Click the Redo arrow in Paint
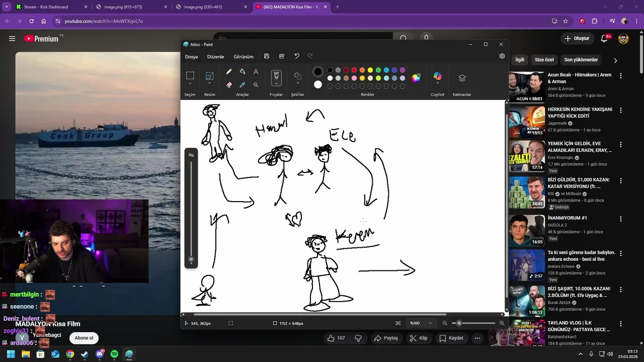The width and height of the screenshot is (644, 362). [310, 56]
